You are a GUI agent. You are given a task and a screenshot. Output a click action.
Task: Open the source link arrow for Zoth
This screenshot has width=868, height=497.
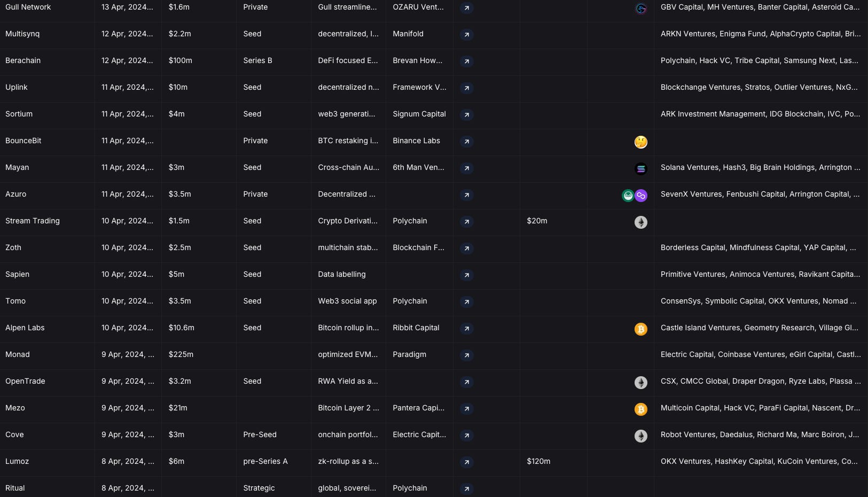467,248
